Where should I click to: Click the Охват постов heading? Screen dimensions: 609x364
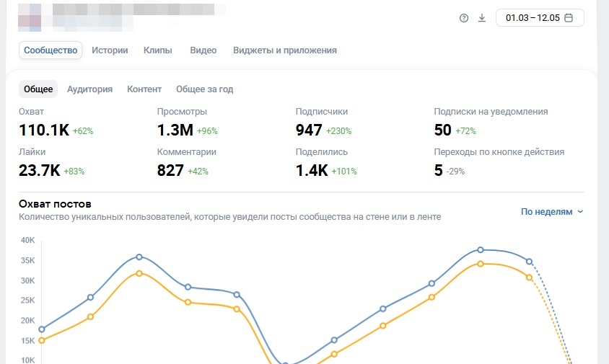tap(55, 204)
